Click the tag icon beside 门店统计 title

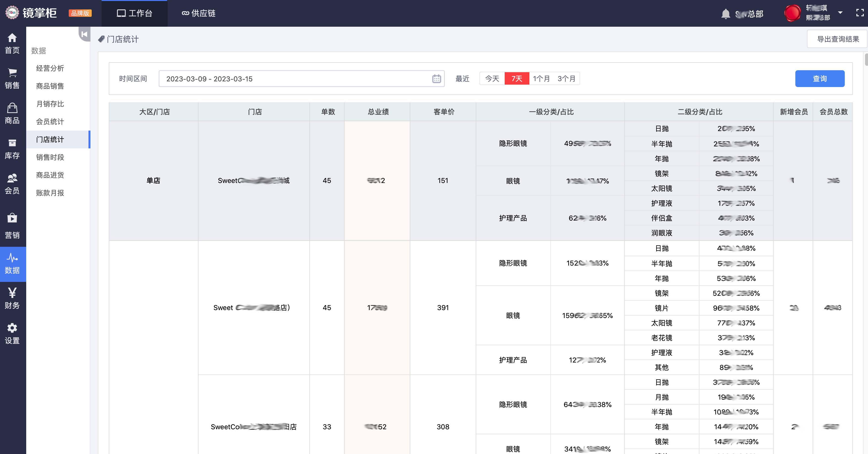(101, 39)
